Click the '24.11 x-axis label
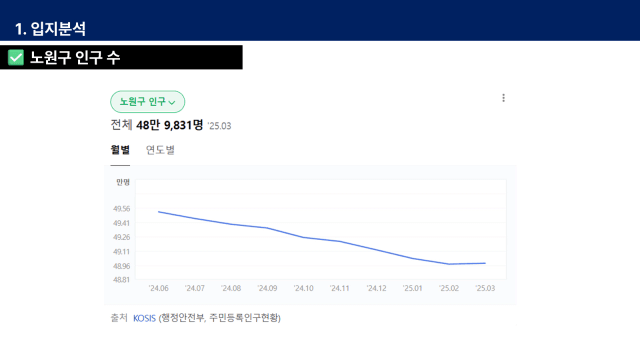Image resolution: width=640 pixels, height=360 pixels. [x=340, y=288]
